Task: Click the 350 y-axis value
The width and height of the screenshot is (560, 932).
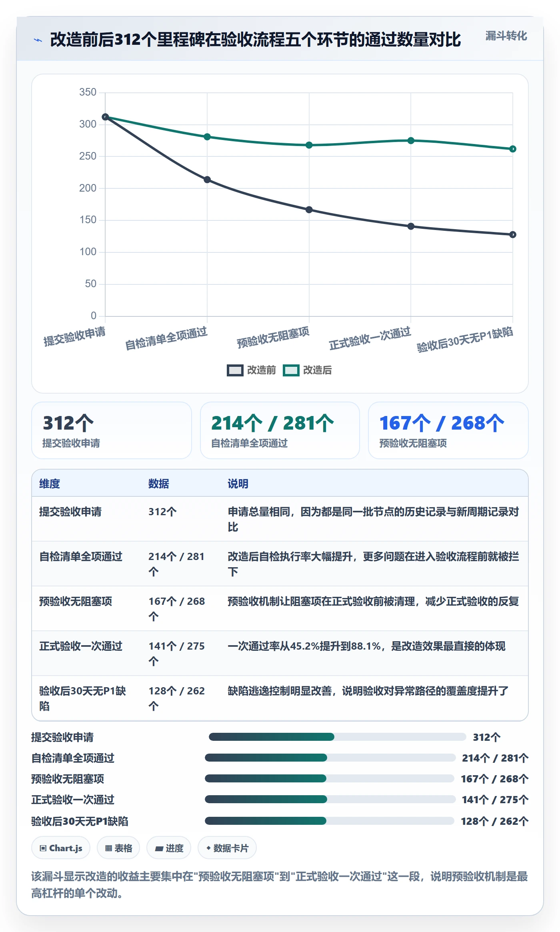Action: (x=88, y=92)
